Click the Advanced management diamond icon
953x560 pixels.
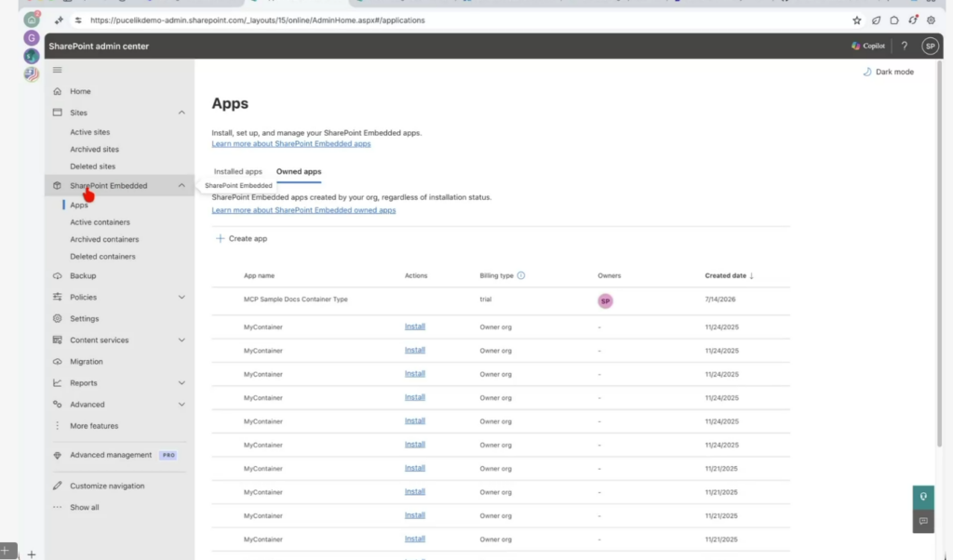pos(57,455)
